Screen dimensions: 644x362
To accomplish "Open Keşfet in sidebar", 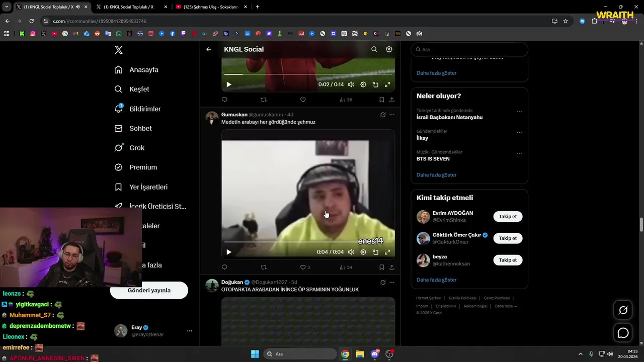I will (132, 89).
